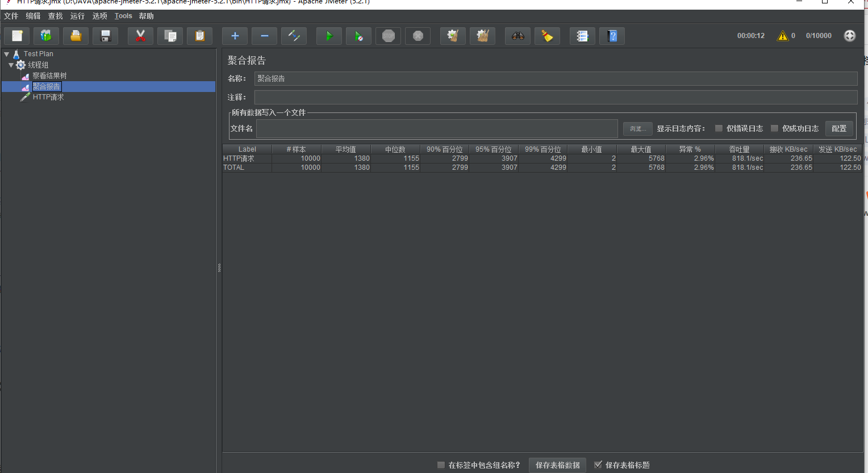Screen dimensions: 868x473
Task: Clear current results with single-broom icon
Action: (x=453, y=36)
